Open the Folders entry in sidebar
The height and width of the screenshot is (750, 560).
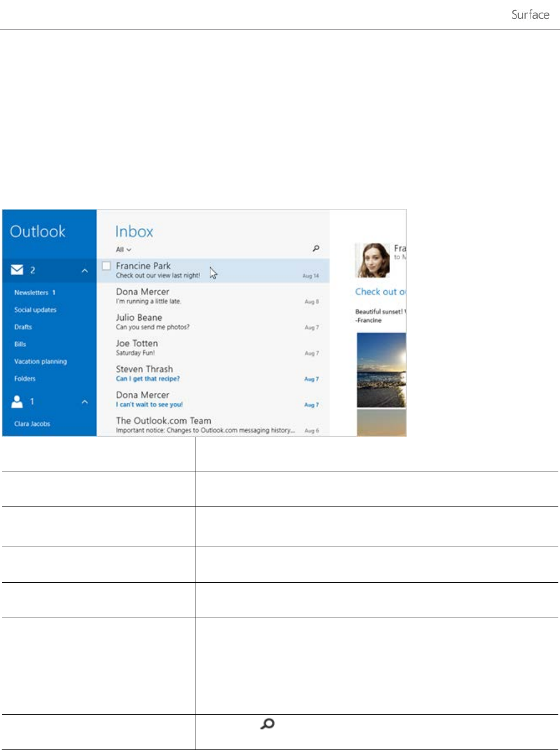click(x=25, y=379)
